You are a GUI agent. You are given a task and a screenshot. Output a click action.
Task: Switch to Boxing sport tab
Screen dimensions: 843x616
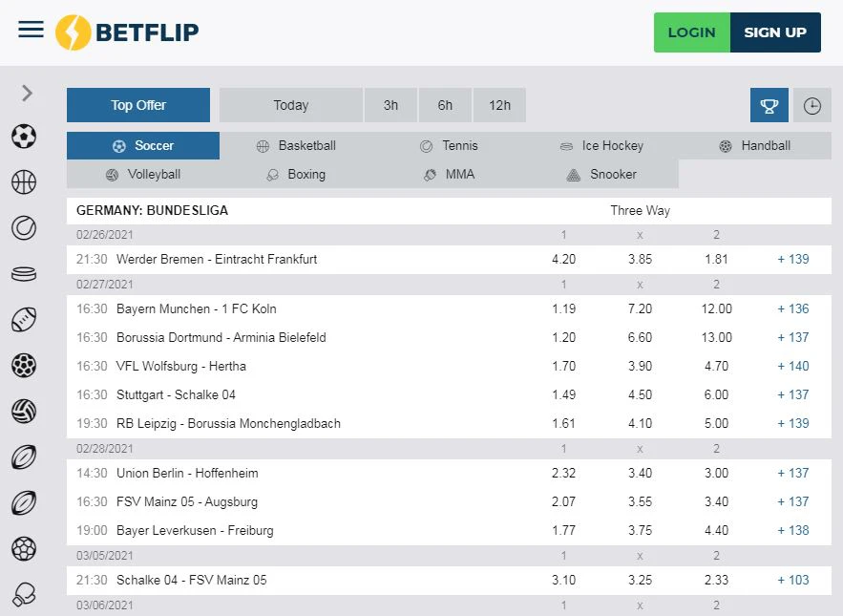coord(296,175)
